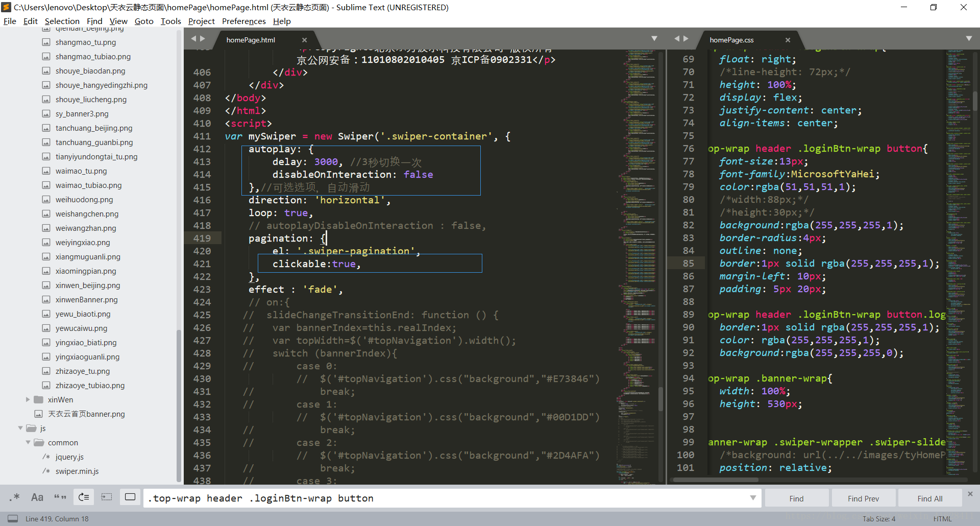Open the Find menu
This screenshot has width=980, height=526.
coord(94,21)
